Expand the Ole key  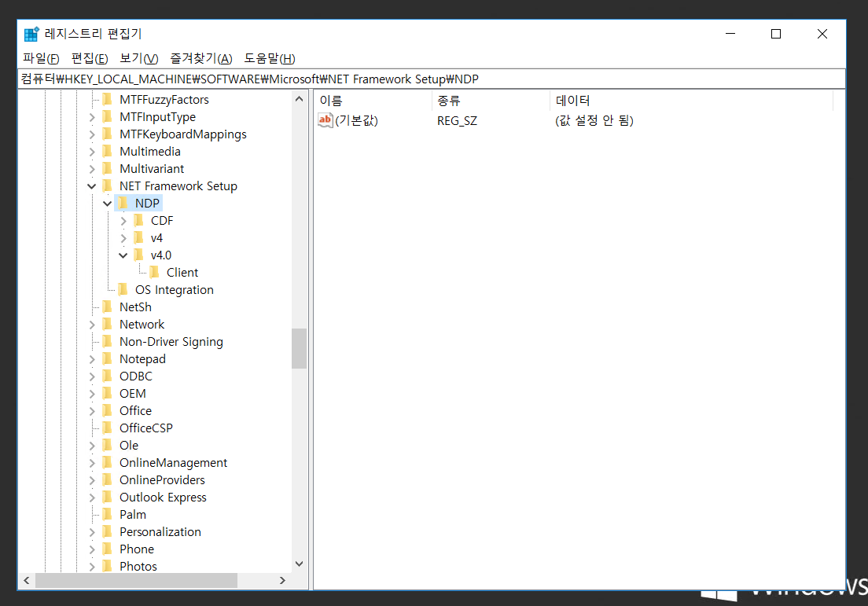(92, 446)
